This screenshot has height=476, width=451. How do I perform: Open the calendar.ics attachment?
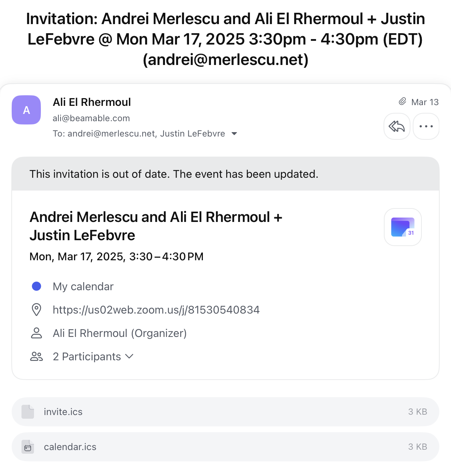click(70, 447)
